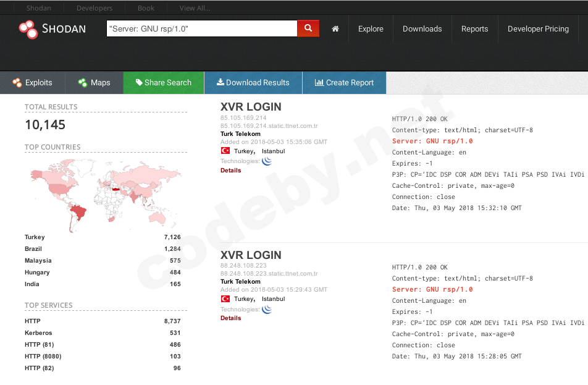Viewport: 588px width, 385px height.
Task: Click the Book link in the top bar
Action: 146,8
